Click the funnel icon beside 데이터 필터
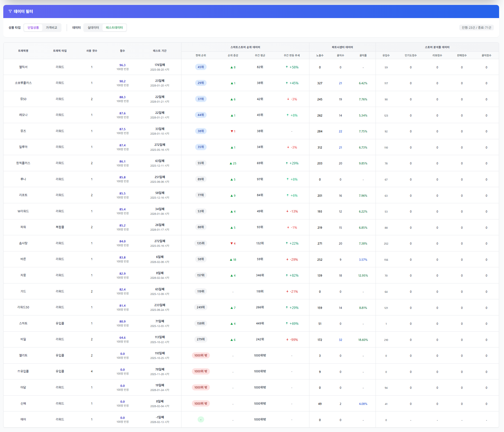Viewport: 504px width, 432px height. [x=10, y=11]
